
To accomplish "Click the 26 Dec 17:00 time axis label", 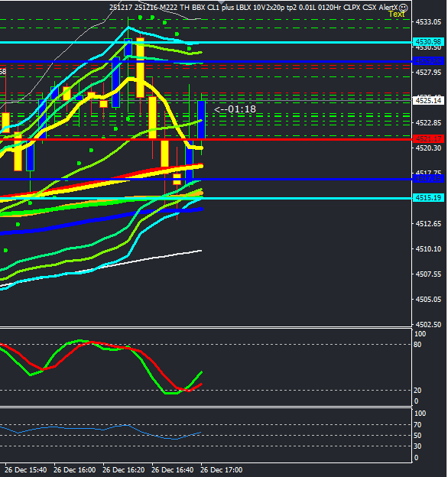I will click(x=221, y=469).
